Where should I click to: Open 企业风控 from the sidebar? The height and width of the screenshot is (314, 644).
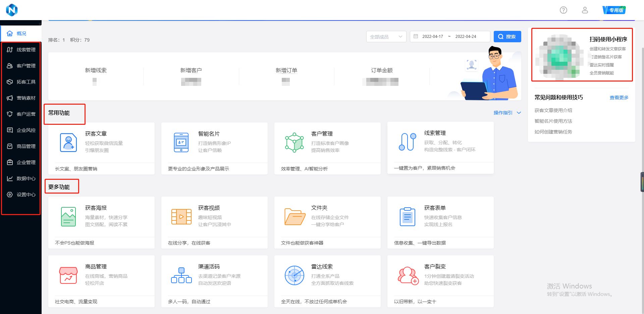[x=21, y=130]
